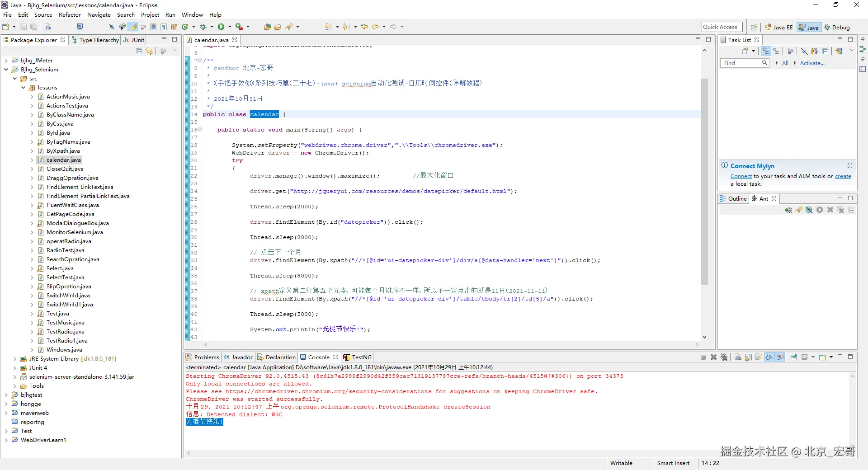Navigate back with the yellow left arrow
868x470 pixels.
click(375, 27)
